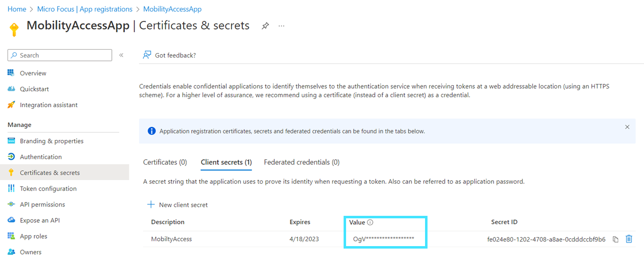Image resolution: width=644 pixels, height=259 pixels.
Task: Copy the Secret ID to clipboard
Action: pos(616,239)
